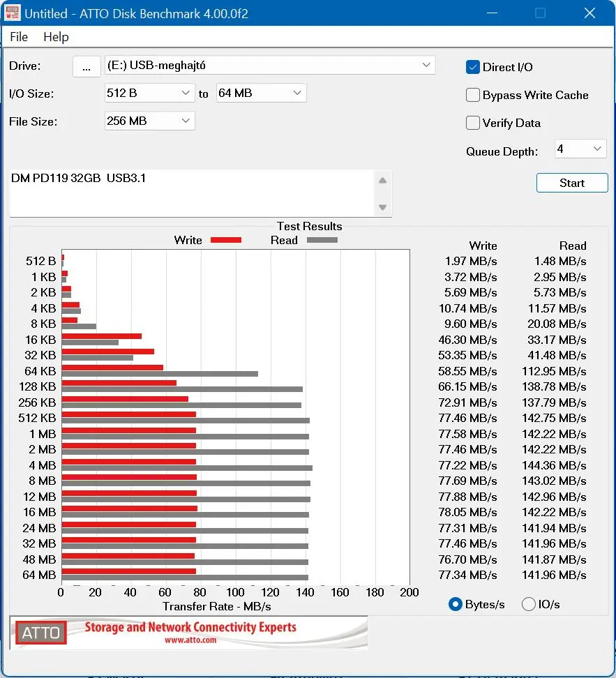Click the 53.35 MB/s write value
This screenshot has height=678, width=616.
click(467, 356)
